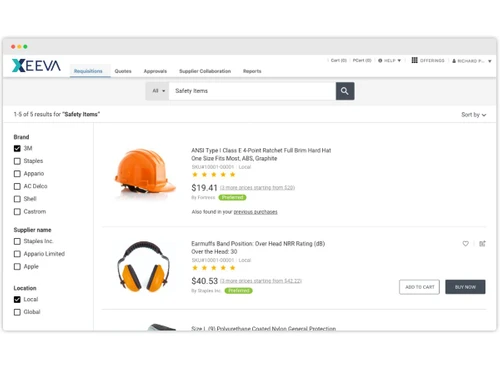The width and height of the screenshot is (500, 375).
Task: Switch to the Quotes tab
Action: (x=123, y=71)
